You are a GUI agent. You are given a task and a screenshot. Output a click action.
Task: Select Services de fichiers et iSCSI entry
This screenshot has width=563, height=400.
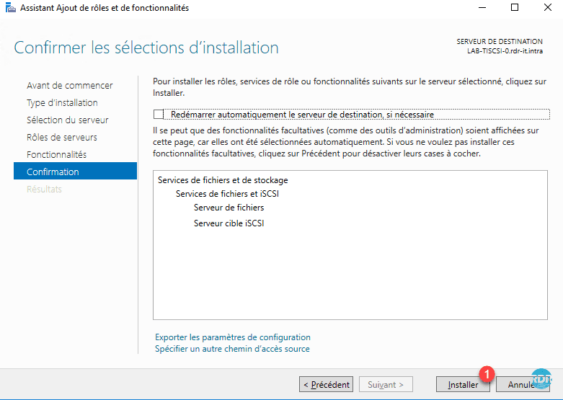[x=227, y=194]
